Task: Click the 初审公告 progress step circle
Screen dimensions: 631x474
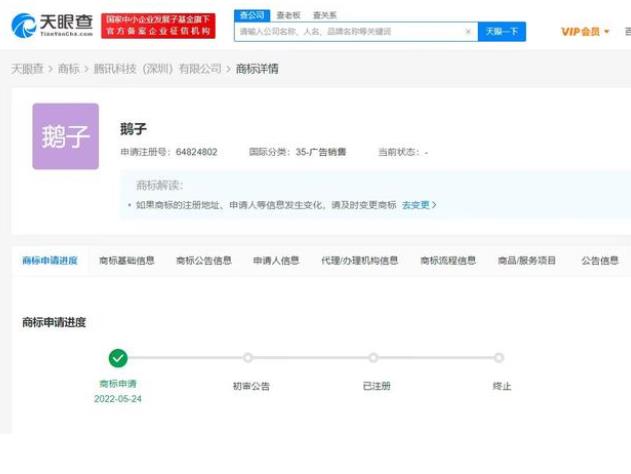Action: pyautogui.click(x=248, y=358)
